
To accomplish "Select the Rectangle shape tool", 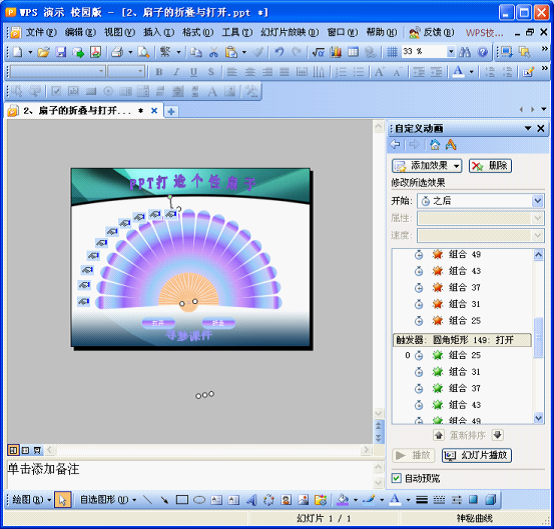I will (x=182, y=500).
